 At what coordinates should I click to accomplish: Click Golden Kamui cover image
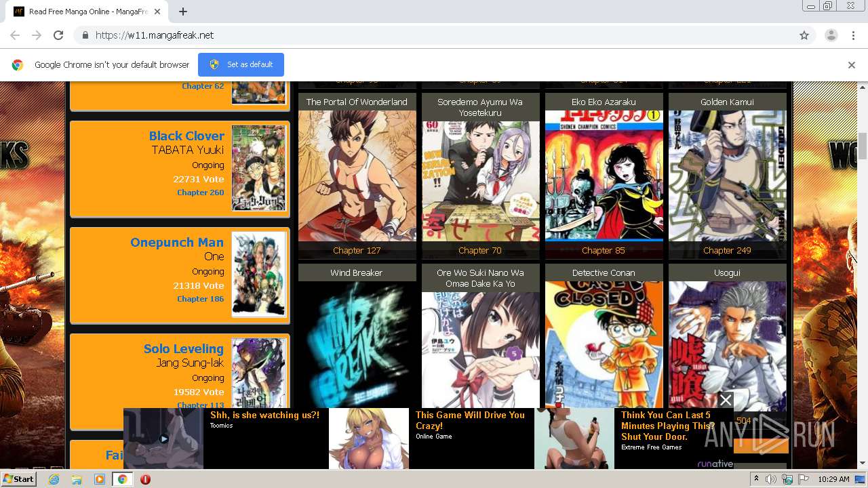click(x=728, y=175)
